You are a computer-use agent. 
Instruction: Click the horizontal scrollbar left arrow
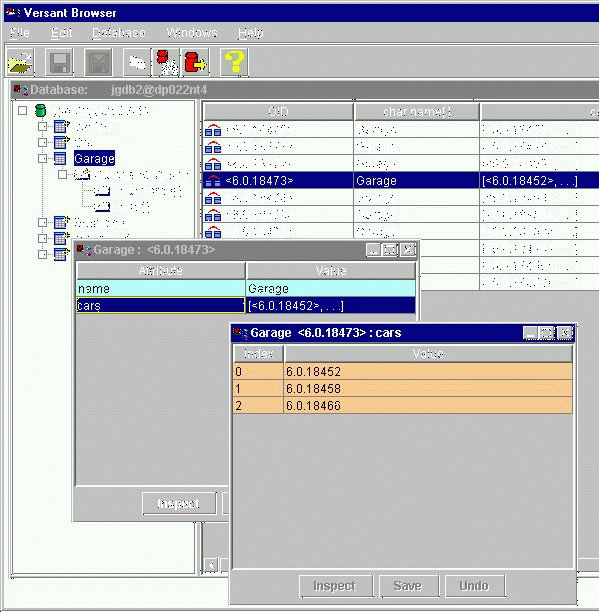coord(211,565)
